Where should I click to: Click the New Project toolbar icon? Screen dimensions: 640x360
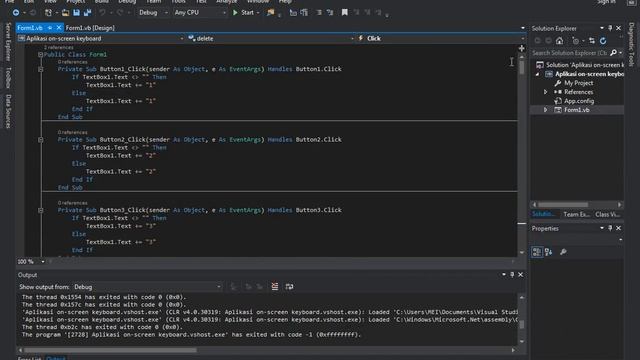point(48,13)
